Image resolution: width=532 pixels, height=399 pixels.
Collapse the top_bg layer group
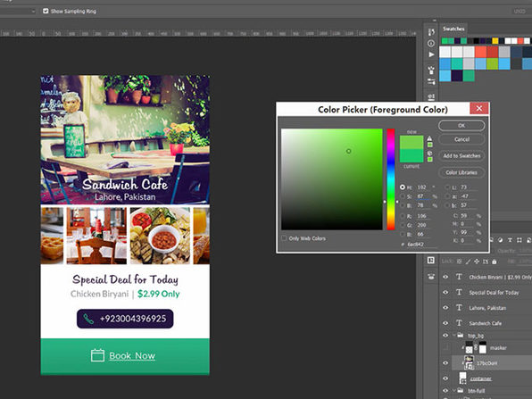click(x=454, y=336)
